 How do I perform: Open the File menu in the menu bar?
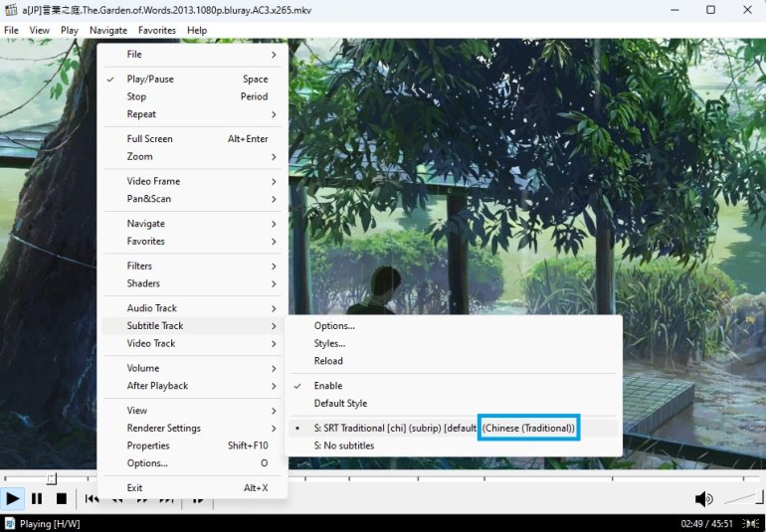click(x=11, y=30)
